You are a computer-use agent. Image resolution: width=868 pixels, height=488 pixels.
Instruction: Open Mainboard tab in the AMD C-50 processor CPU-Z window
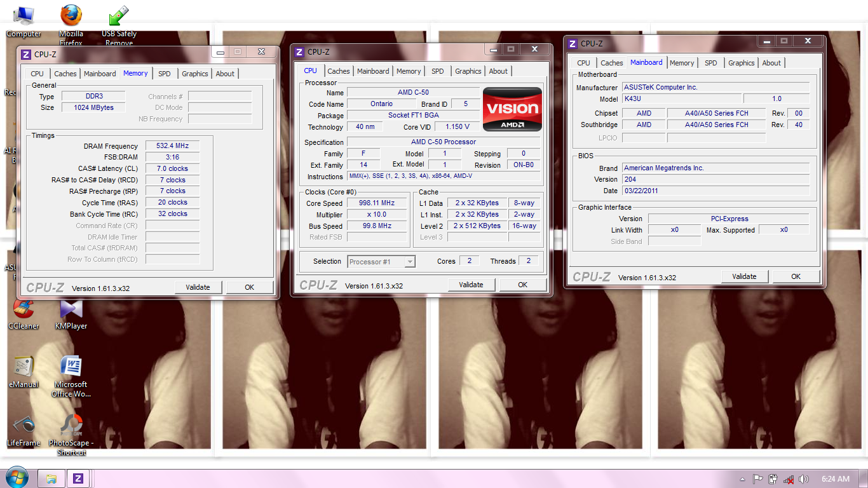tap(373, 71)
